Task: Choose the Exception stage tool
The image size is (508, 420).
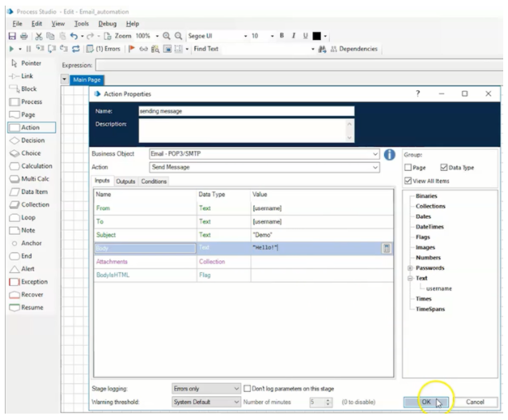Action: (x=29, y=280)
